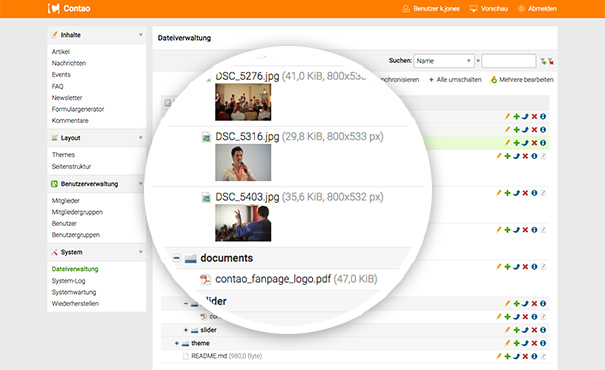Move the theme folder with its blue arrow
This screenshot has width=605, height=370.
[x=525, y=343]
